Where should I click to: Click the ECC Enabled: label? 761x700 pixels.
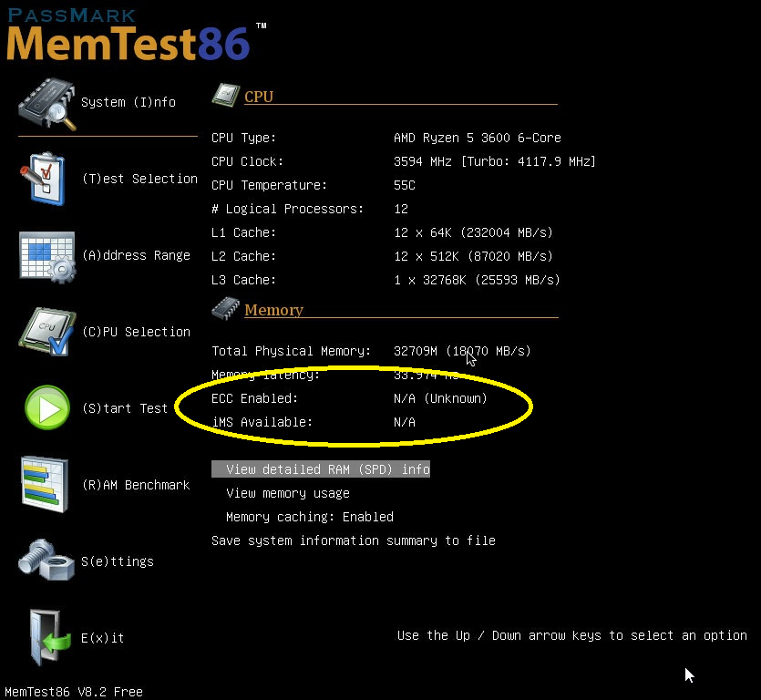point(254,398)
